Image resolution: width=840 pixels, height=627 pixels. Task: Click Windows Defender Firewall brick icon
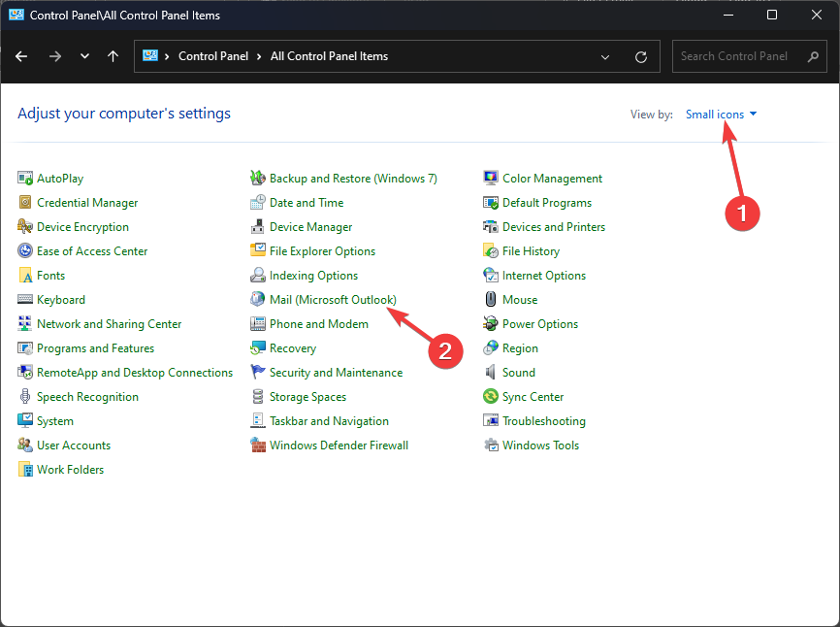[x=258, y=445]
